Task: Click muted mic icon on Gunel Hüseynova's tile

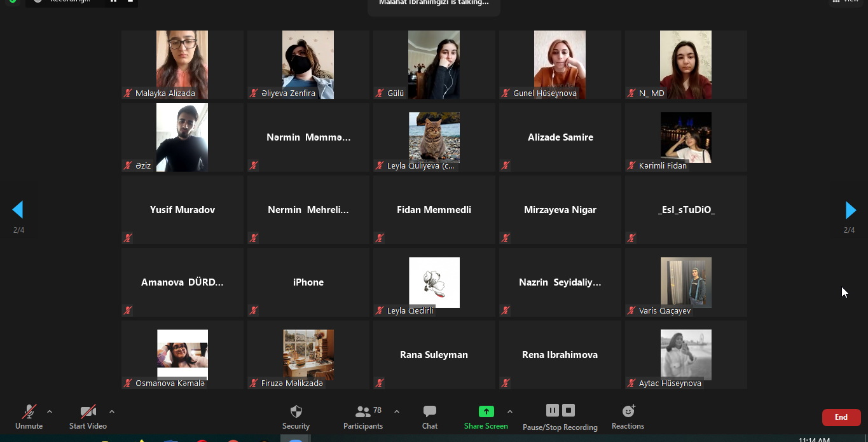Action: tap(506, 93)
